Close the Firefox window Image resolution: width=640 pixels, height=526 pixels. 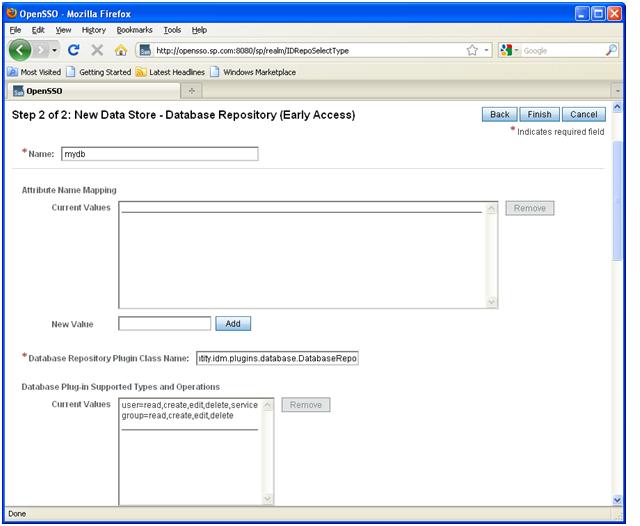[614, 14]
